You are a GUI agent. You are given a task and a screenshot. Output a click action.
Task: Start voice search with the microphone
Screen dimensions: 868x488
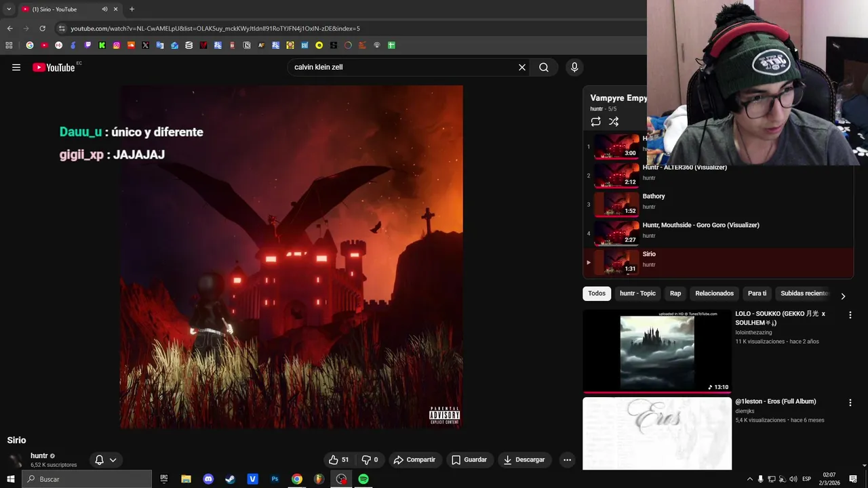[x=574, y=67]
